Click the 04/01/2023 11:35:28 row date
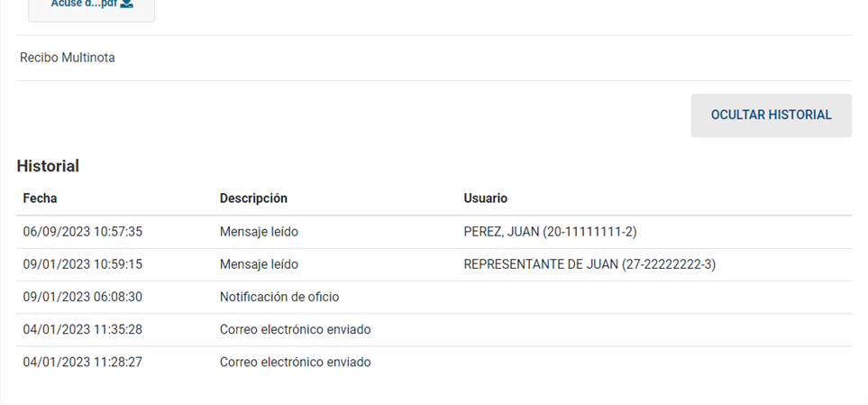Viewport: 868px width, 405px height. click(x=83, y=330)
